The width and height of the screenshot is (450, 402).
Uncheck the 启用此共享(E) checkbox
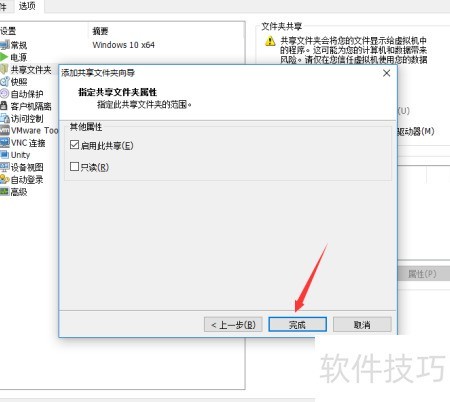74,145
